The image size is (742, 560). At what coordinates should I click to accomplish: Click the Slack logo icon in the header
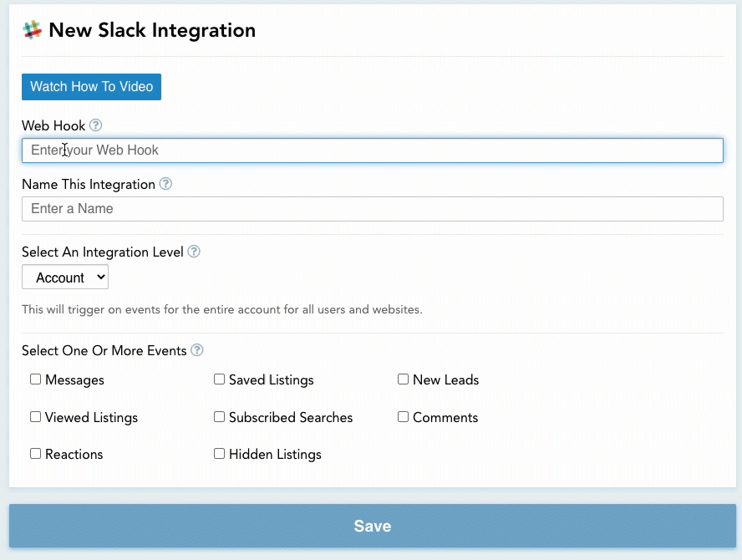click(33, 30)
